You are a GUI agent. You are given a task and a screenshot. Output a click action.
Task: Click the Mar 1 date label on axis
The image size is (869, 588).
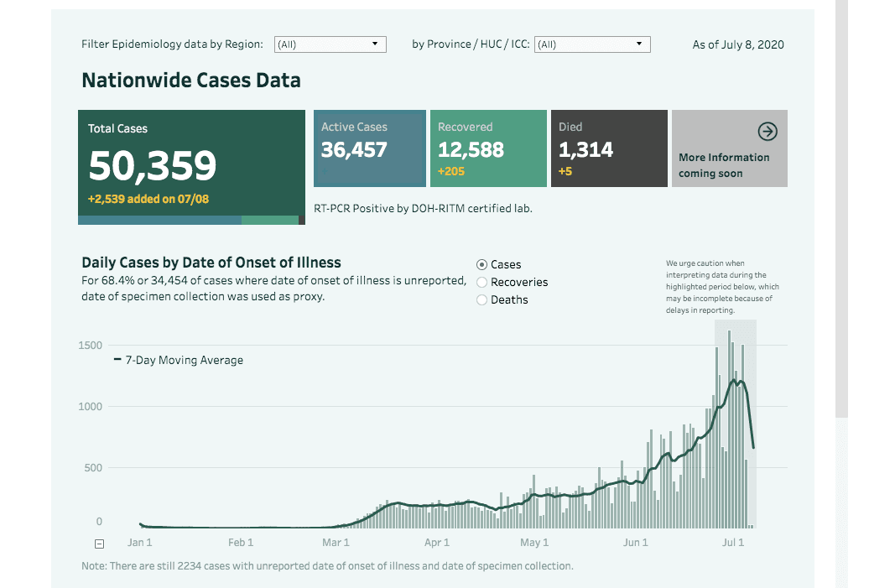point(336,543)
